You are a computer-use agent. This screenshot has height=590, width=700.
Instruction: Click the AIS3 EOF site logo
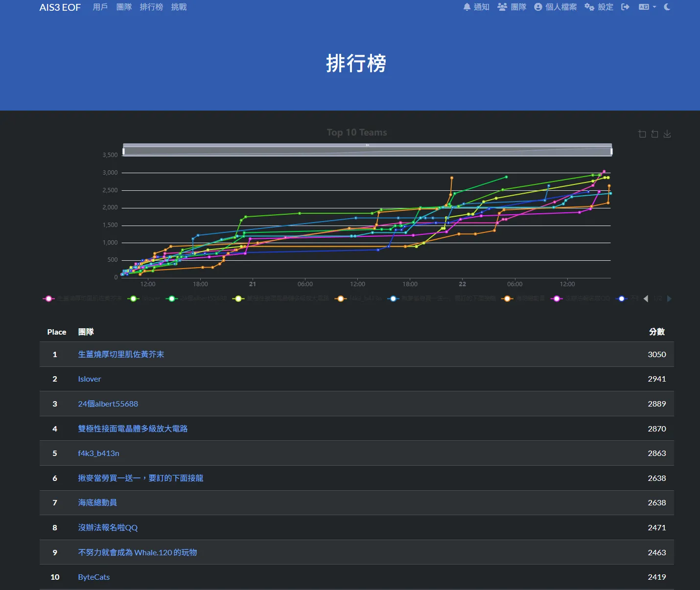point(60,7)
